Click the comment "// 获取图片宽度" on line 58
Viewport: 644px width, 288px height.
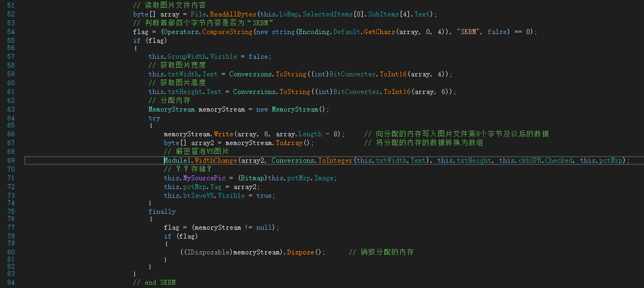click(177, 65)
